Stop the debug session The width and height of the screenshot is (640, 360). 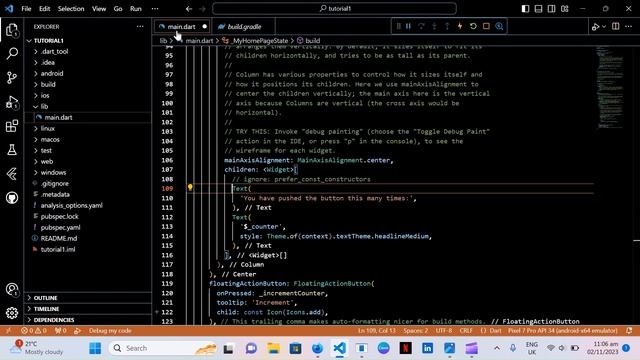(x=486, y=27)
